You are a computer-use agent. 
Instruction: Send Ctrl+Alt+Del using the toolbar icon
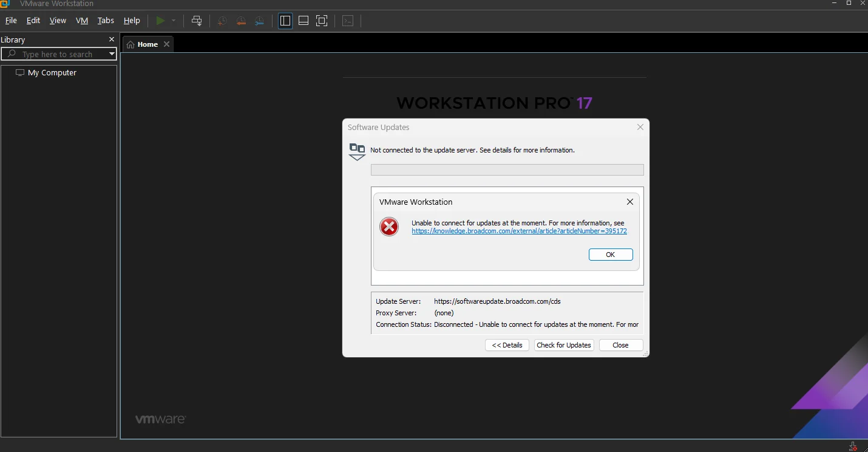point(197,20)
